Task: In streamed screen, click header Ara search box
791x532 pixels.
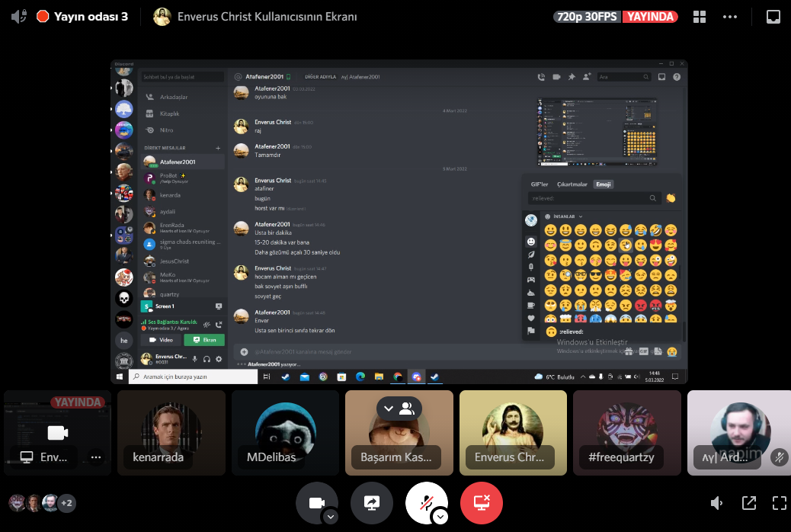Action: 624,77
